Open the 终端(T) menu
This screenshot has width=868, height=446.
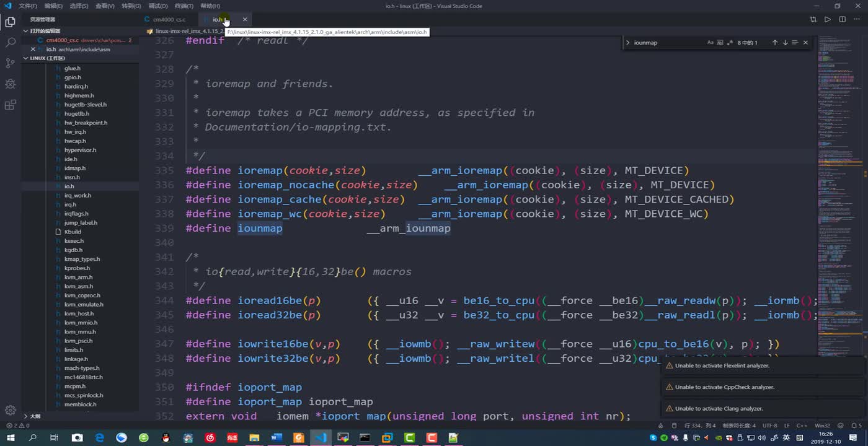coord(184,6)
